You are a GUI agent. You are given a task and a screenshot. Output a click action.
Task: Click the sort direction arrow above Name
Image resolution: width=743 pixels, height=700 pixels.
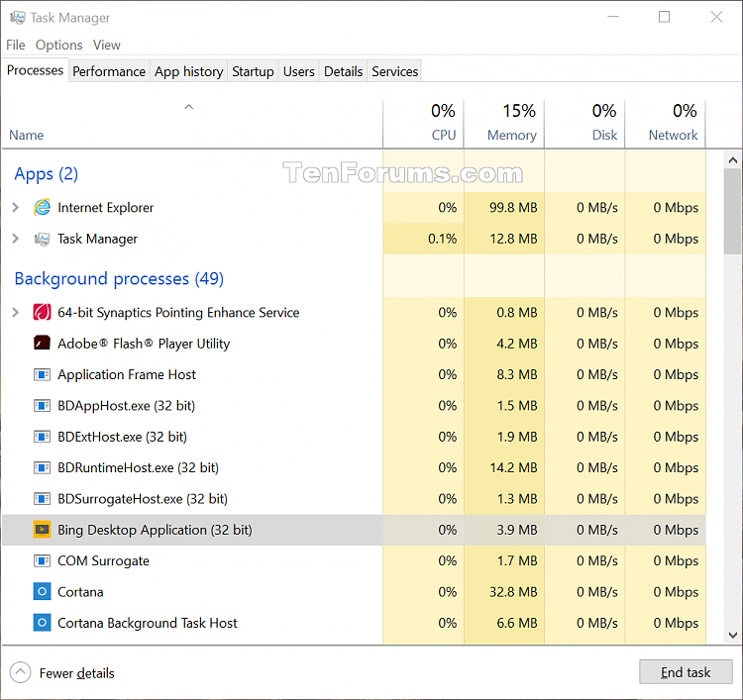pos(188,107)
